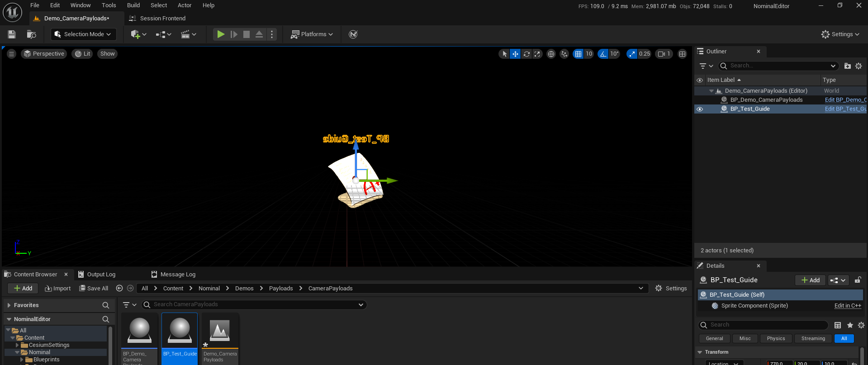Viewport: 868px width, 365px height.
Task: Click the Browse content icon in toolbar
Action: (31, 34)
